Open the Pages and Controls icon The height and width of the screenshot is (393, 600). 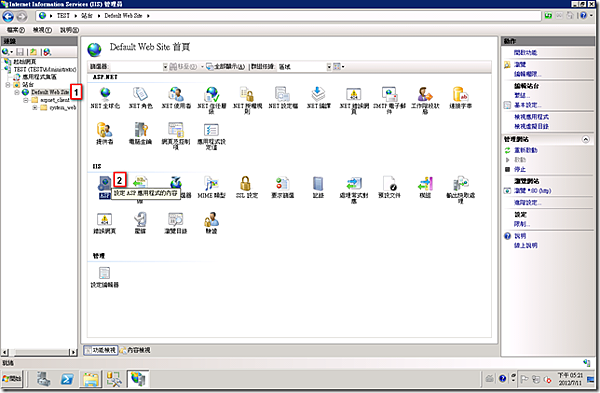point(176,130)
